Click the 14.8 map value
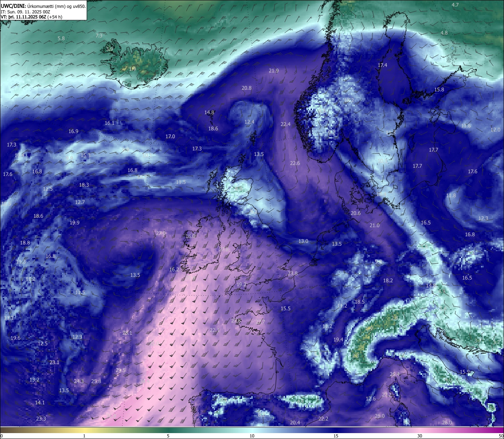Image resolution: width=504 pixels, height=439 pixels. pos(209,113)
